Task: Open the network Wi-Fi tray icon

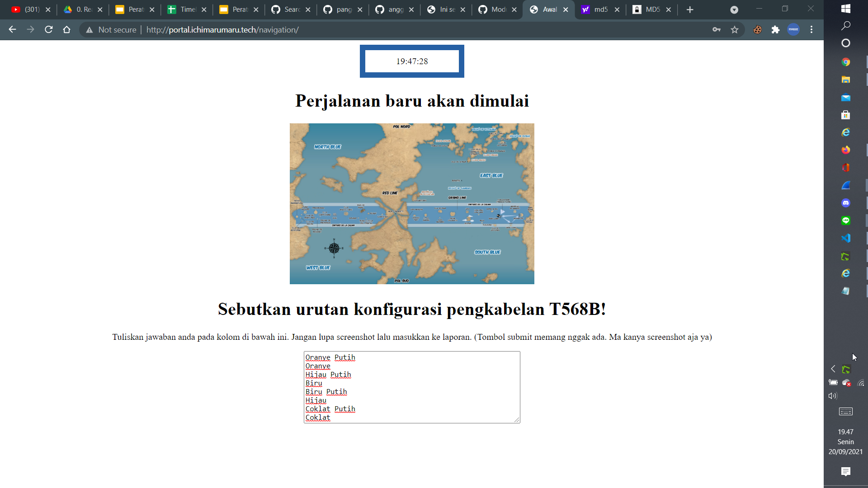Action: (x=861, y=383)
